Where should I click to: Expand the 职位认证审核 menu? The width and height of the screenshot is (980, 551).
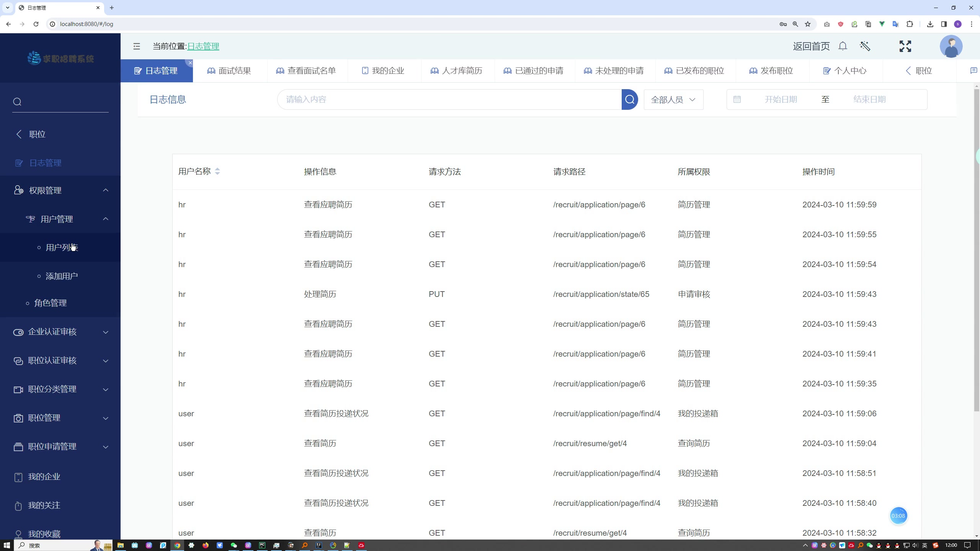60,360
